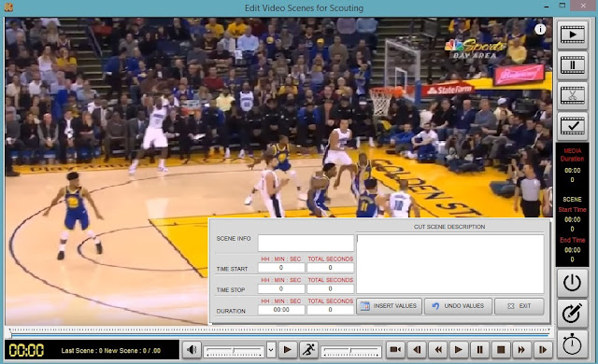
Task: Maximize the Edit Video Scenes window
Action: click(562, 6)
